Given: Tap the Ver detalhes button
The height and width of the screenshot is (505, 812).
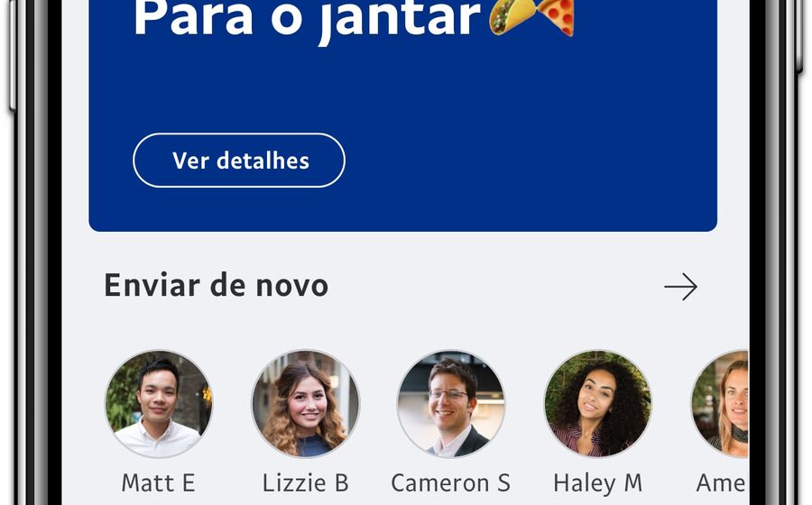Looking at the screenshot, I should (x=239, y=161).
